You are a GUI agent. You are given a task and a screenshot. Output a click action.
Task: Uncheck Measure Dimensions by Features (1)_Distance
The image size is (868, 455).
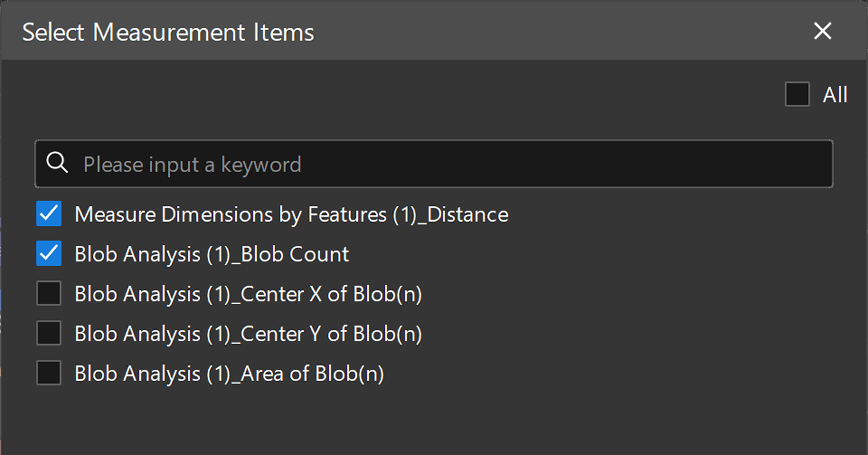point(48,214)
